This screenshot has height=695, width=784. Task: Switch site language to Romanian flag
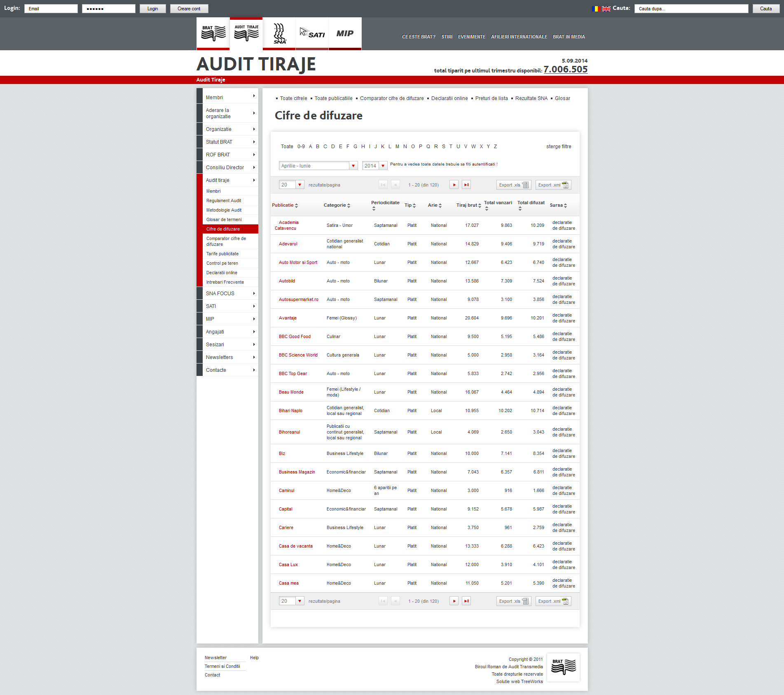596,9
